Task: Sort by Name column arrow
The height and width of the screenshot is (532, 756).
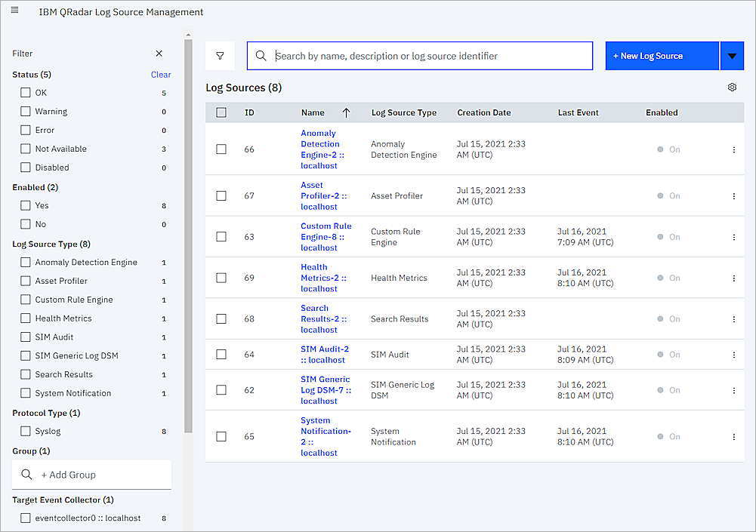Action: [346, 112]
